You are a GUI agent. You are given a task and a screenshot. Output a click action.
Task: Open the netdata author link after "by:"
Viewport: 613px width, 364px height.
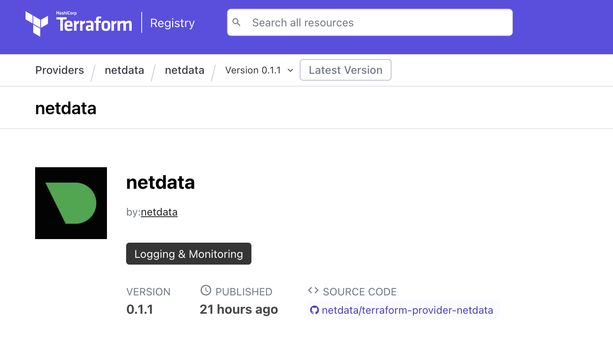point(159,212)
